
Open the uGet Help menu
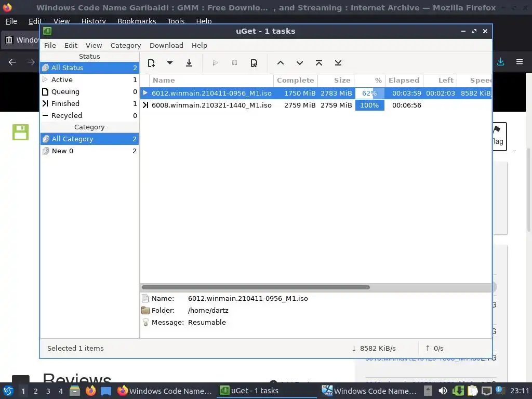click(x=199, y=46)
